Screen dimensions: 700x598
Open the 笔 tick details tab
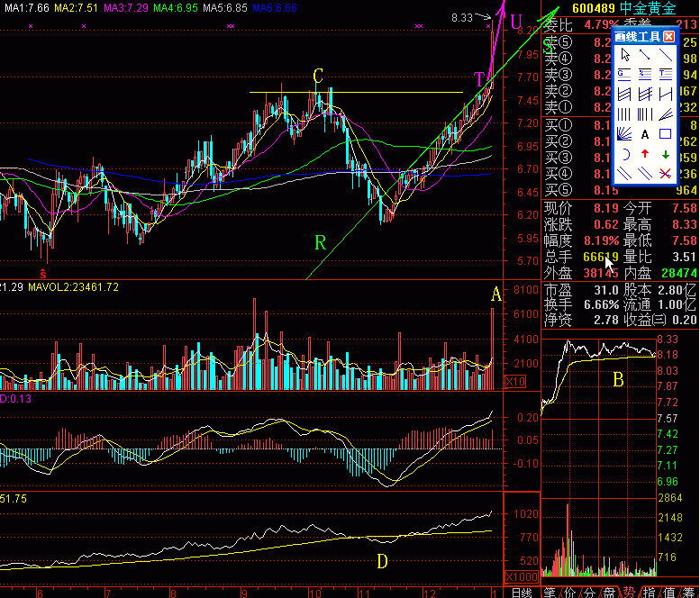[x=550, y=592]
